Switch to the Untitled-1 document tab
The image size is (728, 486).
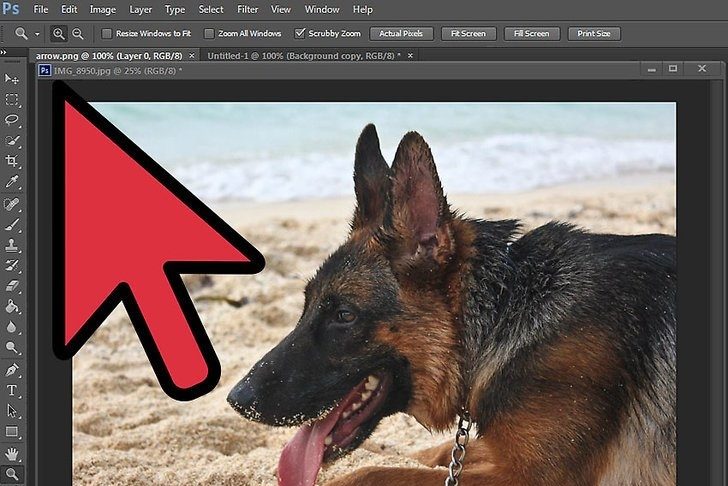[300, 56]
